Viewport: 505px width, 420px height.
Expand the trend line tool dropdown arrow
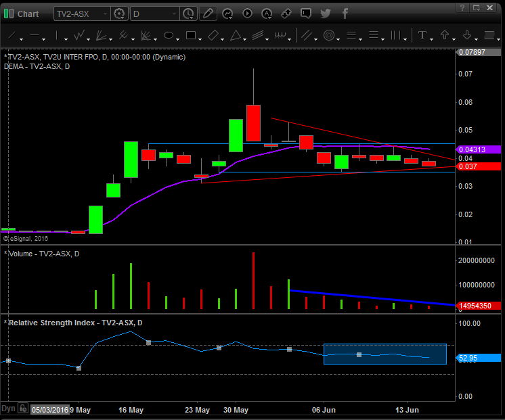pyautogui.click(x=21, y=40)
